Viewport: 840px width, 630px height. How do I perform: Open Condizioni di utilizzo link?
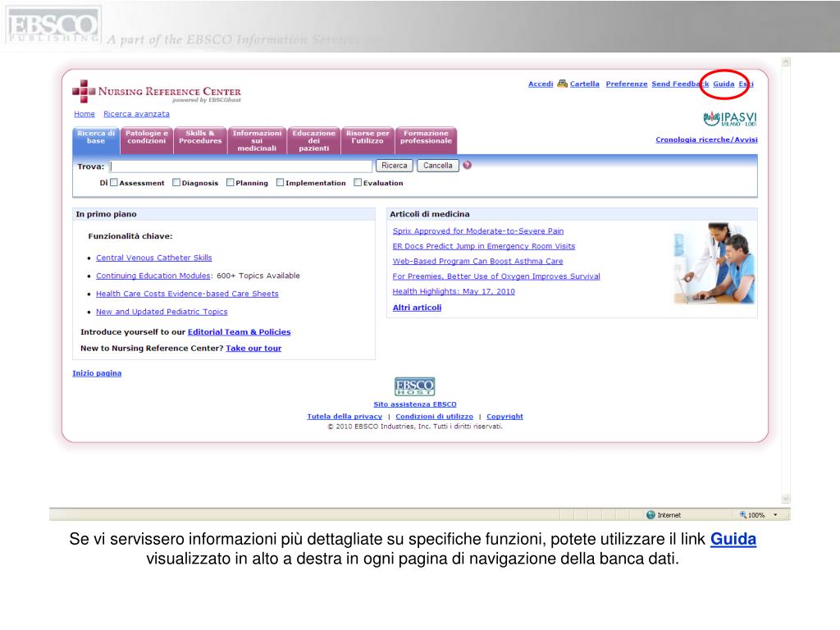click(x=435, y=416)
